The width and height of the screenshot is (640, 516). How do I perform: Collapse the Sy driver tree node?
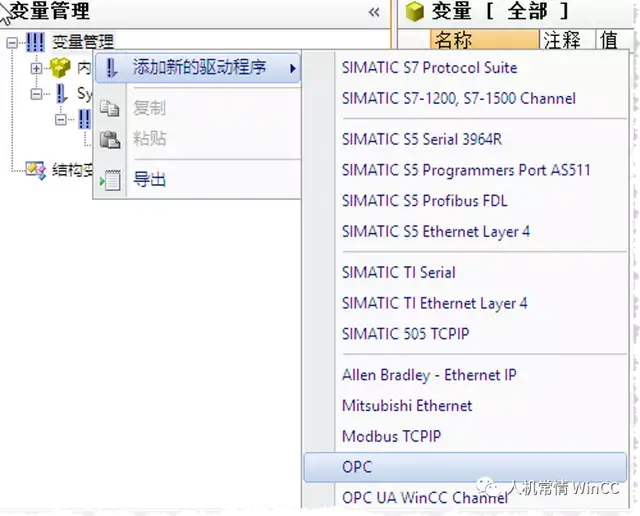click(x=36, y=94)
